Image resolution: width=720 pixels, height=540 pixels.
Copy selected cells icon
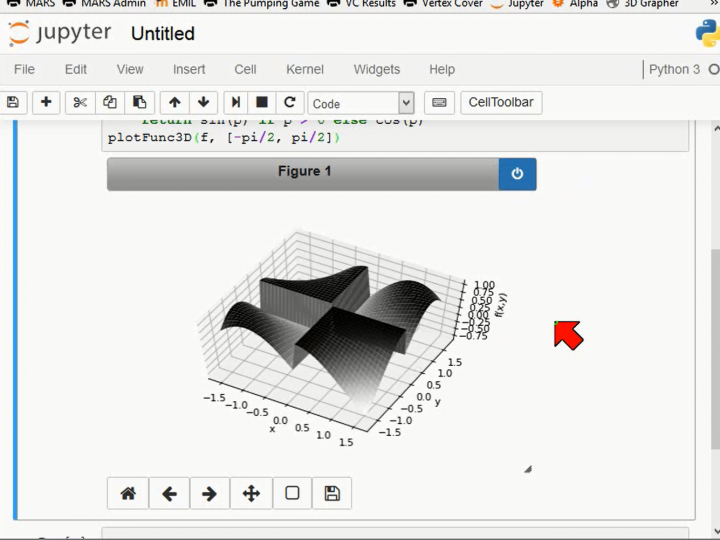click(110, 102)
